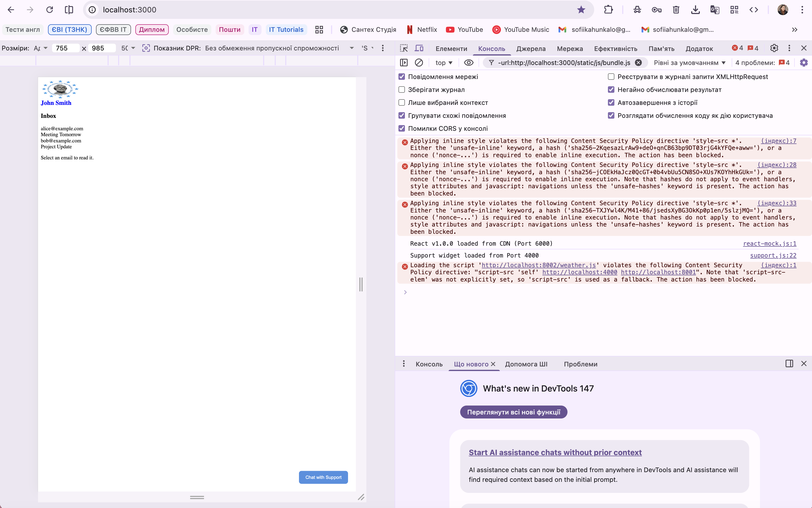Click the console filter input field
Image resolution: width=812 pixels, height=508 pixels.
pos(564,63)
